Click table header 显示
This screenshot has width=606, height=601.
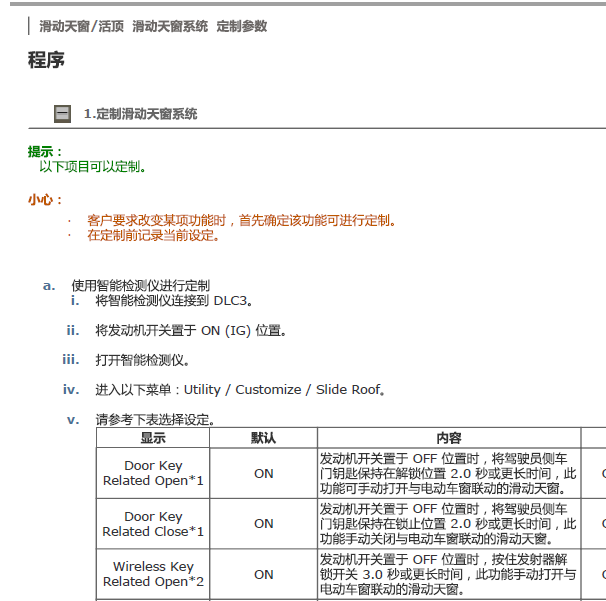tap(153, 438)
